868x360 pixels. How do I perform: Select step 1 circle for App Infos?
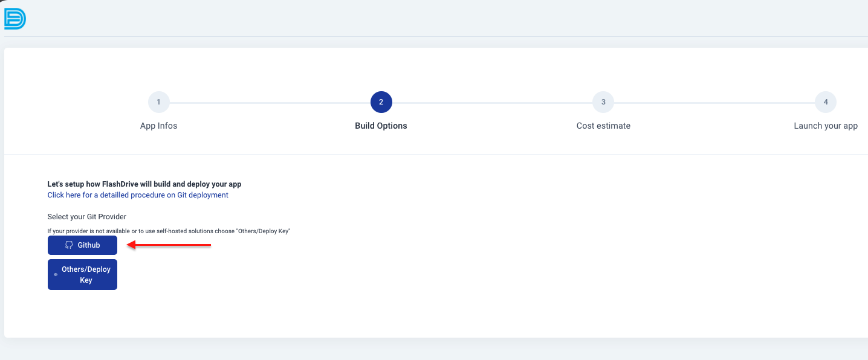pyautogui.click(x=158, y=101)
